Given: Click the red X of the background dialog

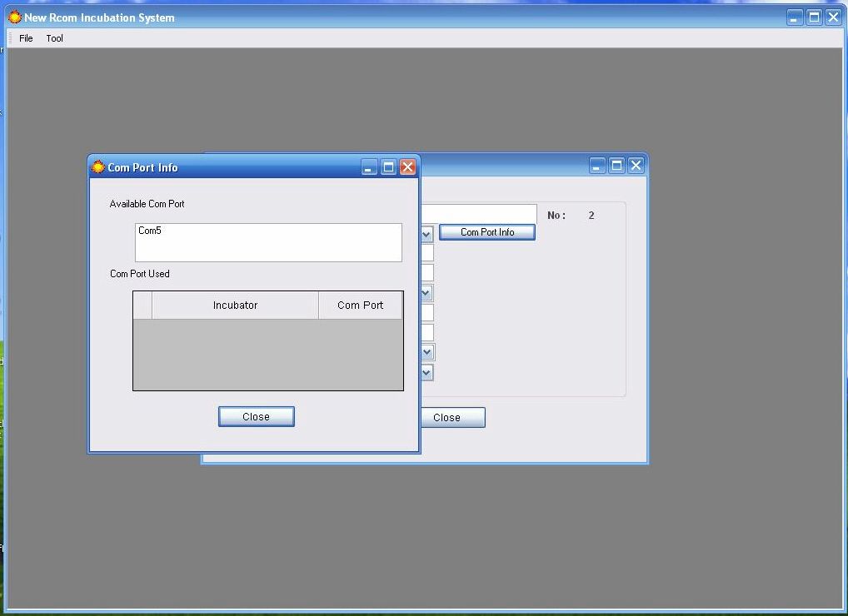Looking at the screenshot, I should tap(636, 166).
